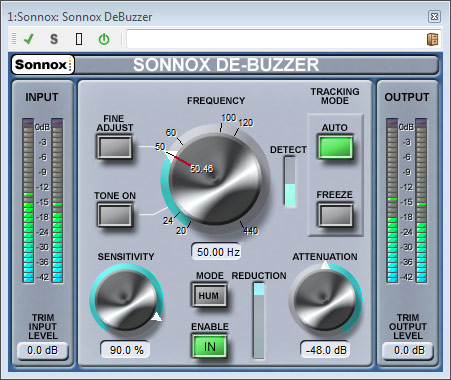Image resolution: width=451 pixels, height=380 pixels.
Task: Click the Sonnox logo badge
Action: click(x=43, y=64)
